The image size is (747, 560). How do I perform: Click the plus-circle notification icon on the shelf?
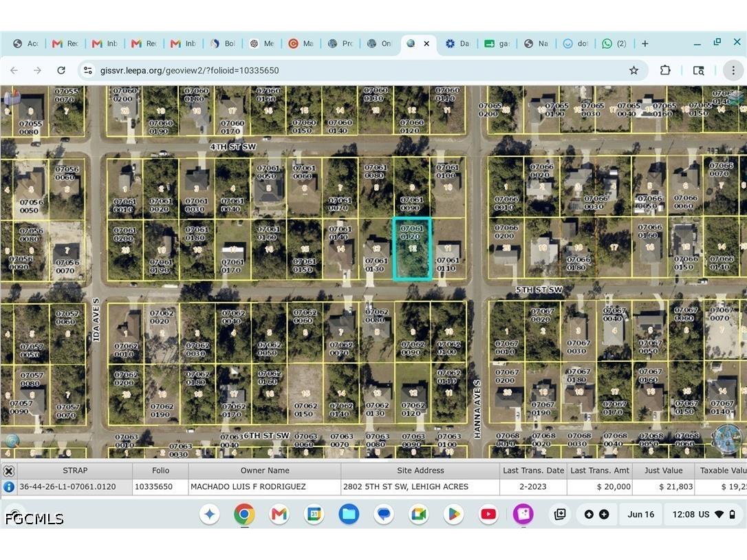coord(604,514)
